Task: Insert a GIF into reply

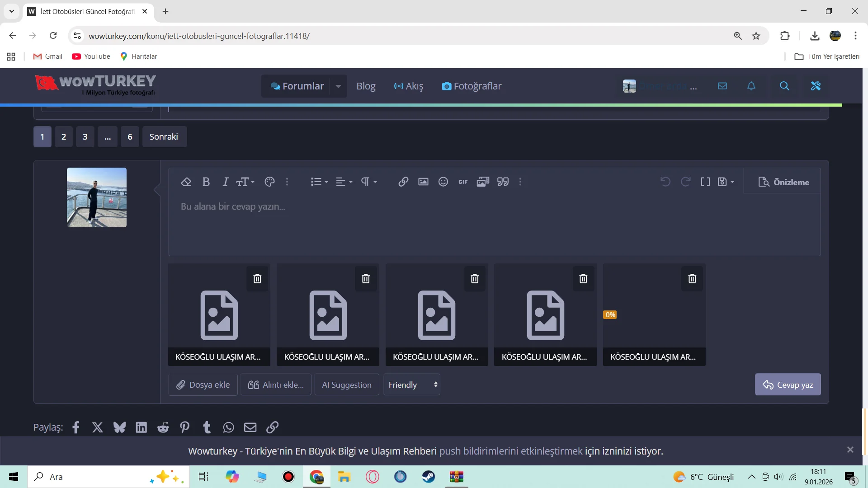Action: (x=463, y=182)
